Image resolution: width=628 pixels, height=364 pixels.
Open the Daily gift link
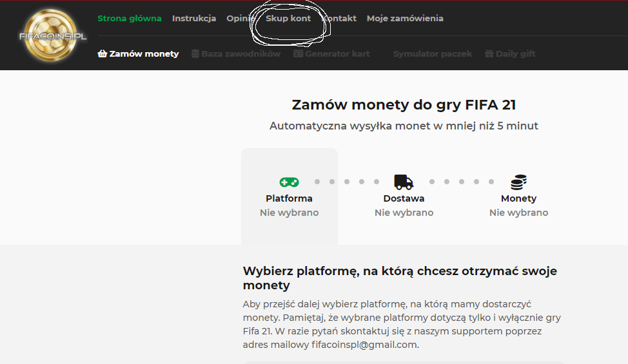tap(510, 53)
